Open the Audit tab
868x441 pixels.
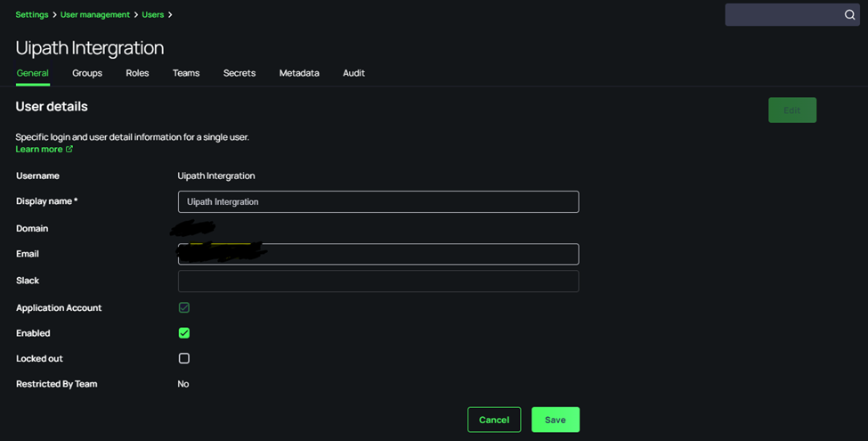[x=353, y=73]
